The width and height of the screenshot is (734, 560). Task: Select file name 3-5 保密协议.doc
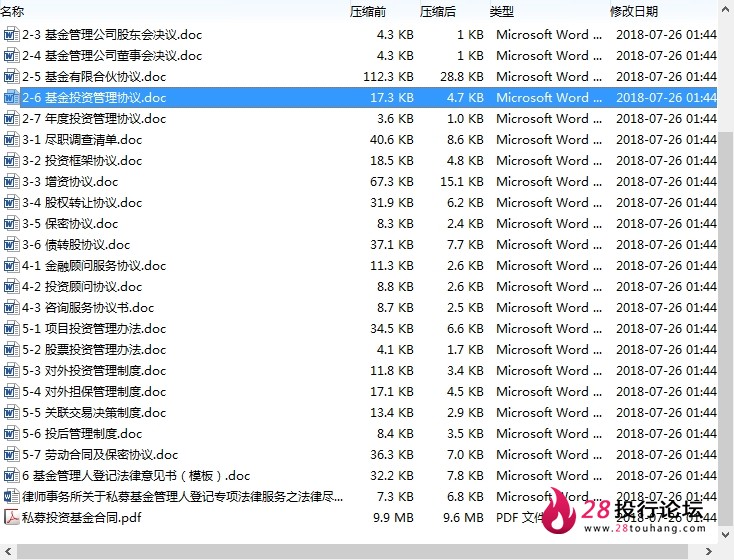point(70,223)
